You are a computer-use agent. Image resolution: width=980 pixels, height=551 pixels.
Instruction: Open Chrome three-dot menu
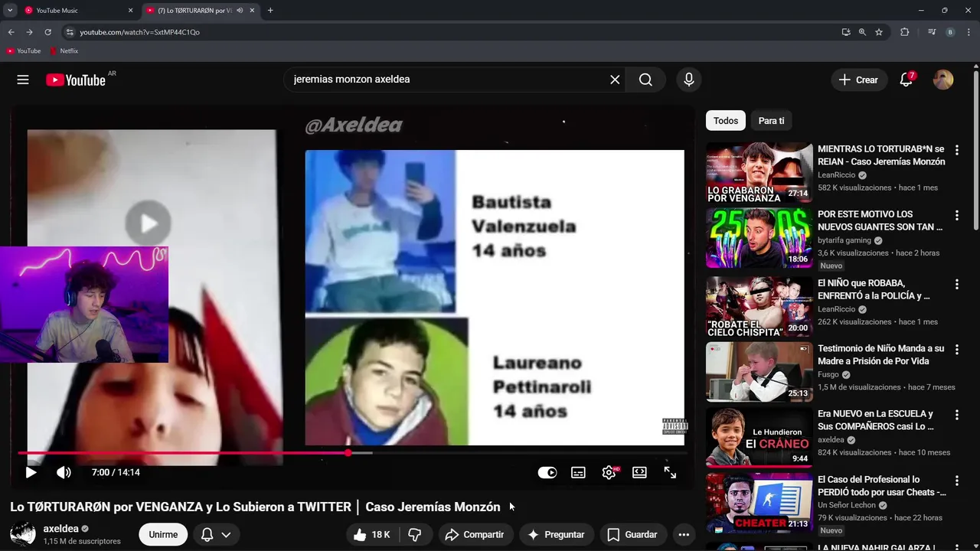969,32
